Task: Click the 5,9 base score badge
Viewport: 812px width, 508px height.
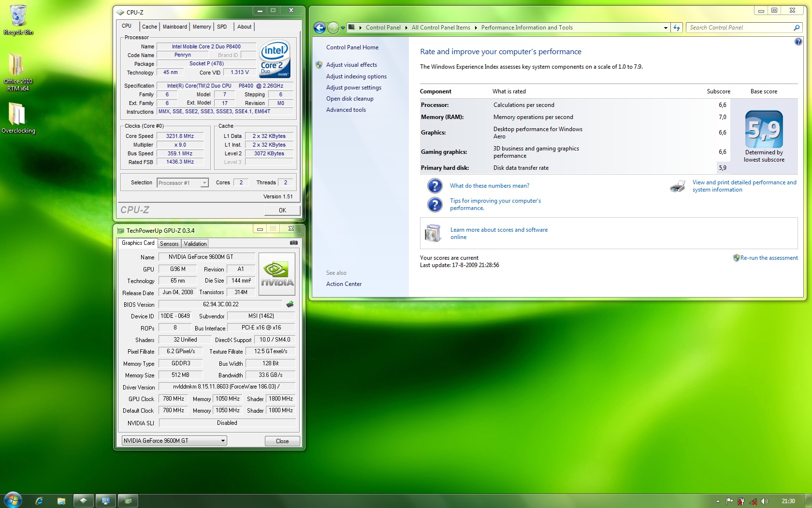Action: click(x=764, y=129)
